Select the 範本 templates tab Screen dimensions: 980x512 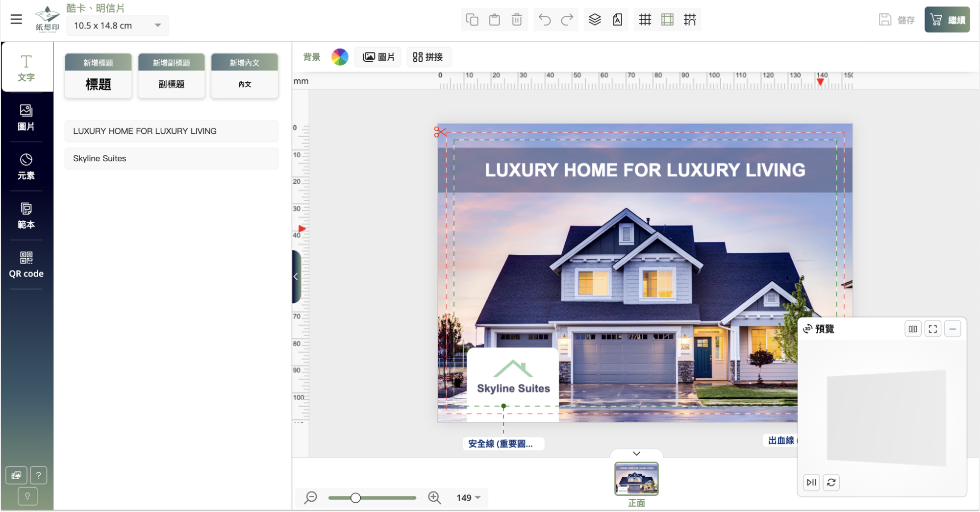click(x=26, y=216)
